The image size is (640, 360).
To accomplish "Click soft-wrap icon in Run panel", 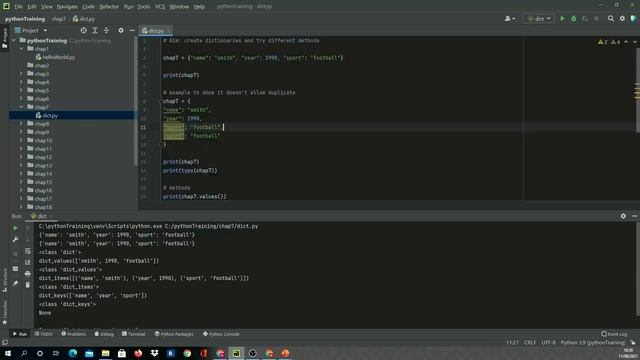I will coord(27,251).
